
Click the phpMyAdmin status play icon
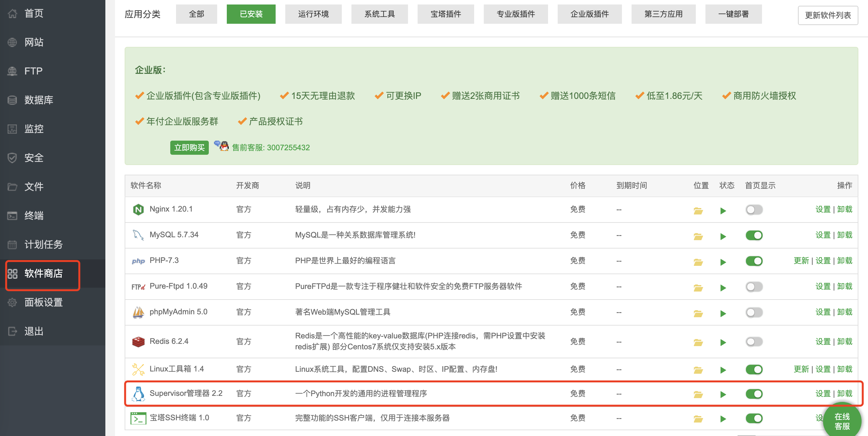(723, 313)
